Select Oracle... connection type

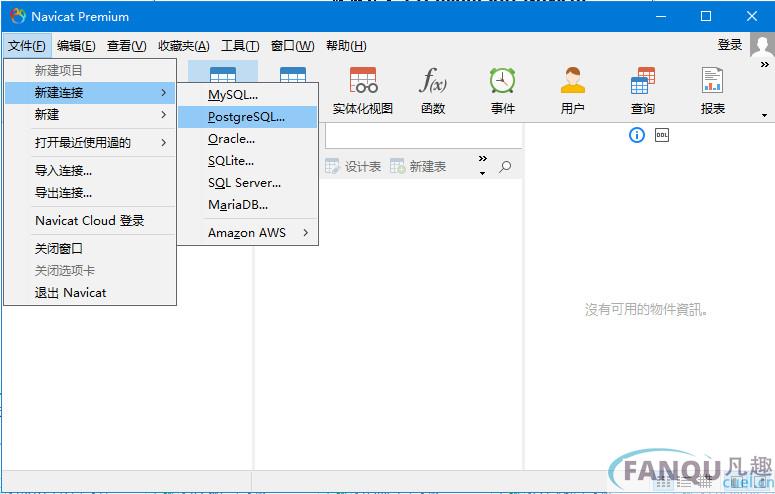pyautogui.click(x=248, y=139)
